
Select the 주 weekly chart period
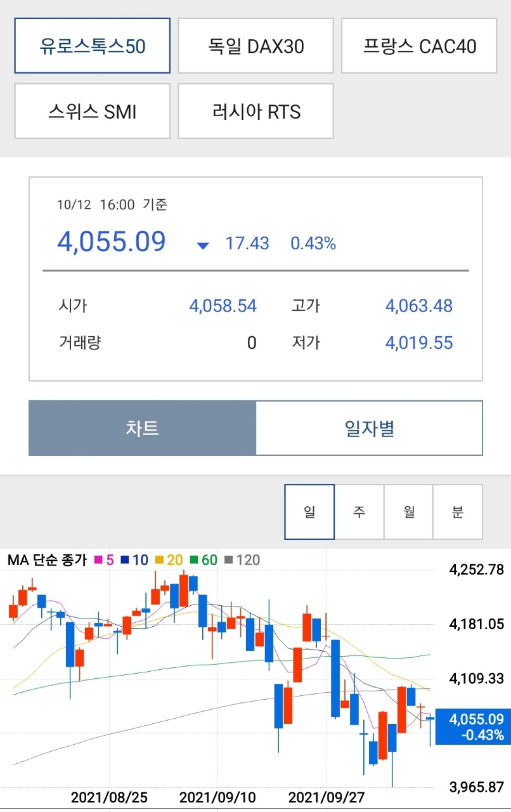click(x=359, y=512)
